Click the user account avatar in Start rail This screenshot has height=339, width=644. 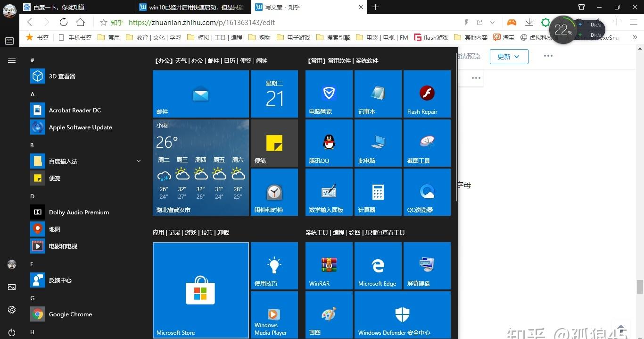[x=12, y=264]
